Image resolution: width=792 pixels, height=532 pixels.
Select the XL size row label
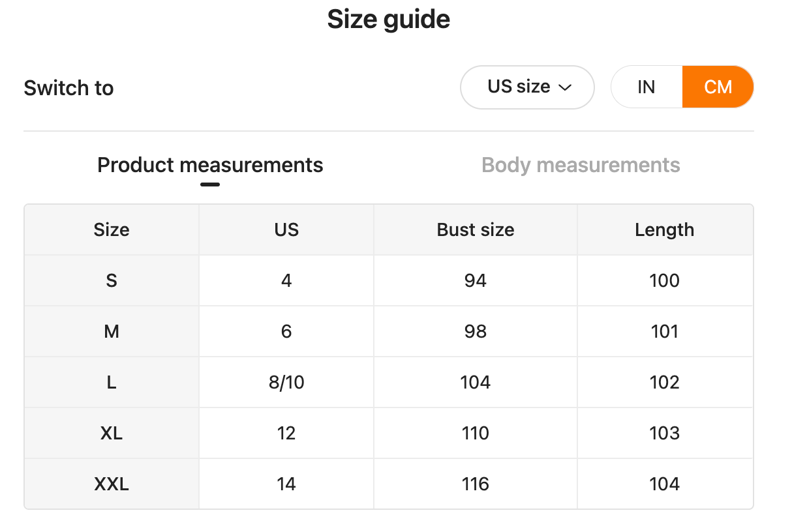click(112, 433)
